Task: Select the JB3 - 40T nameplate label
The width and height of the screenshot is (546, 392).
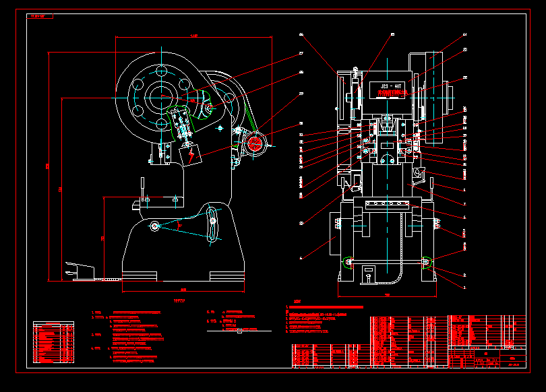Action: point(391,86)
